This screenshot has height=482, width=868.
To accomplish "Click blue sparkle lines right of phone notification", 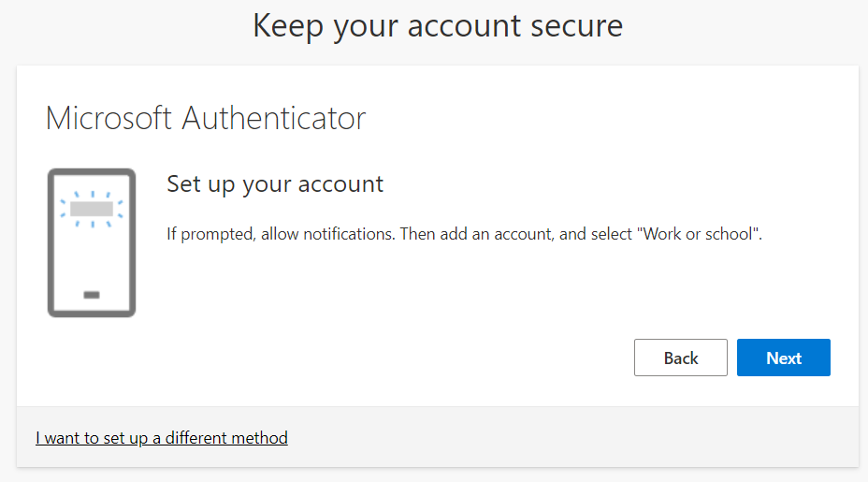I will coord(120,209).
